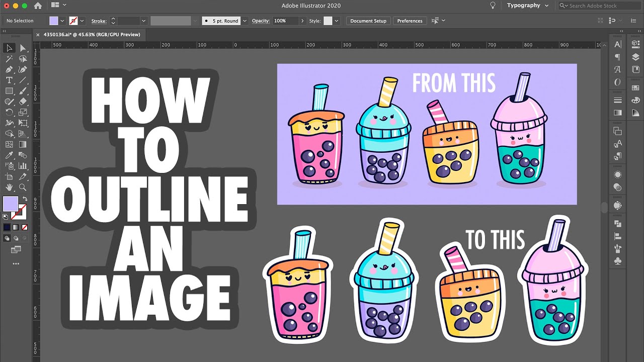The height and width of the screenshot is (362, 644).
Task: Open the Layers panel icon
Action: 635,57
